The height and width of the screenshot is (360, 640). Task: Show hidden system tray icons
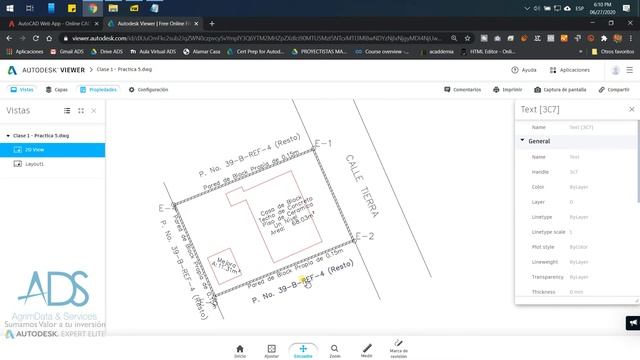(527, 8)
